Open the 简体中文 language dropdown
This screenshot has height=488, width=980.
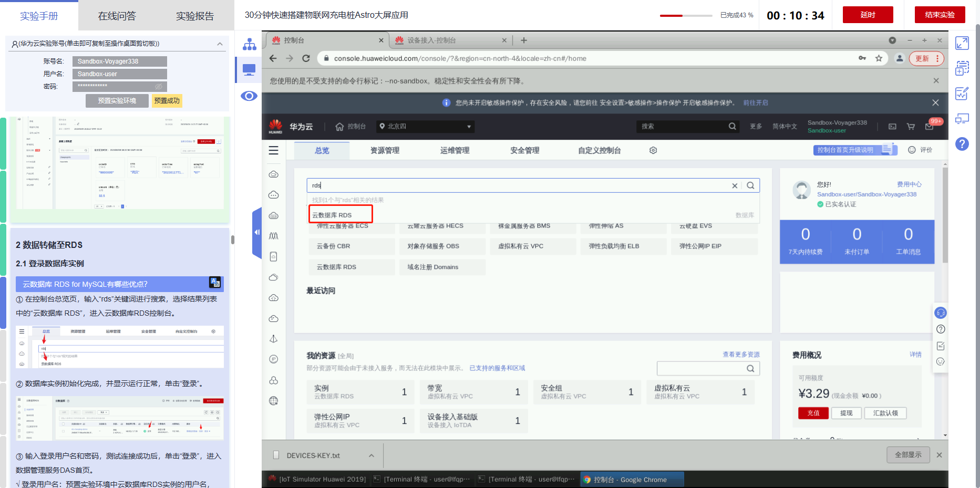point(785,127)
